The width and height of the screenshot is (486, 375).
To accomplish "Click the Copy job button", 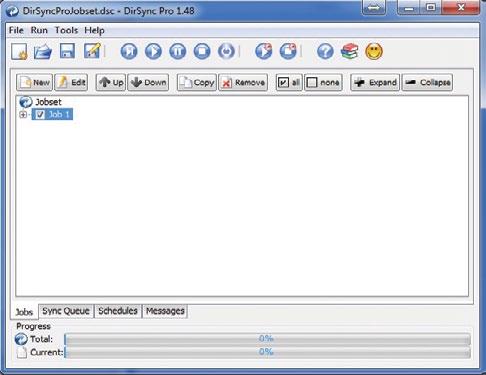I will click(x=197, y=82).
